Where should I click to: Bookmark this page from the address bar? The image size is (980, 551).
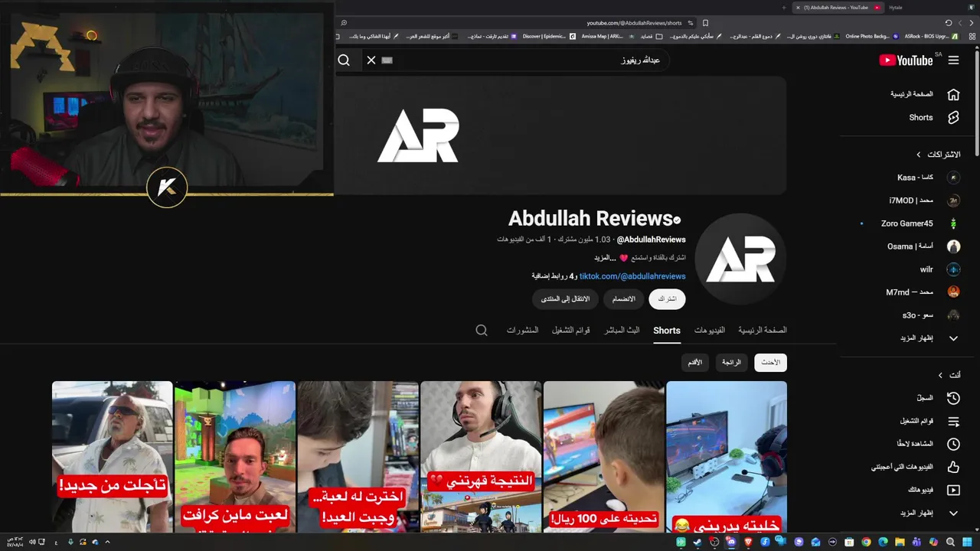click(x=705, y=23)
